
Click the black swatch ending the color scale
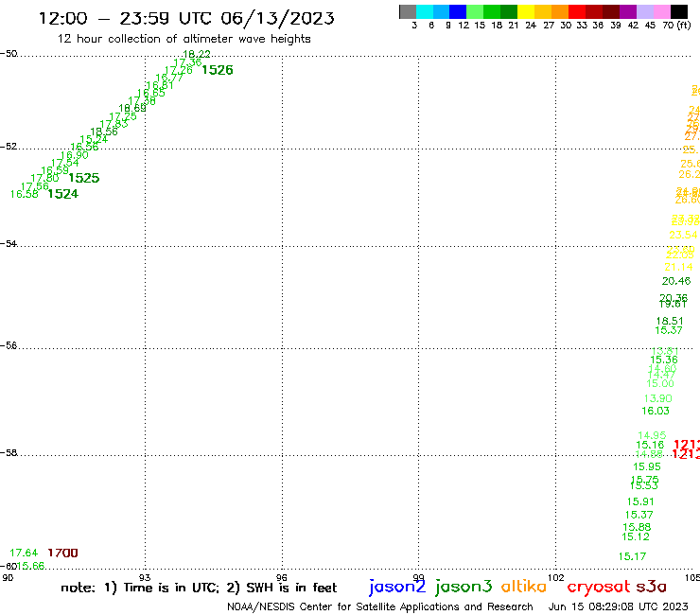tap(678, 11)
